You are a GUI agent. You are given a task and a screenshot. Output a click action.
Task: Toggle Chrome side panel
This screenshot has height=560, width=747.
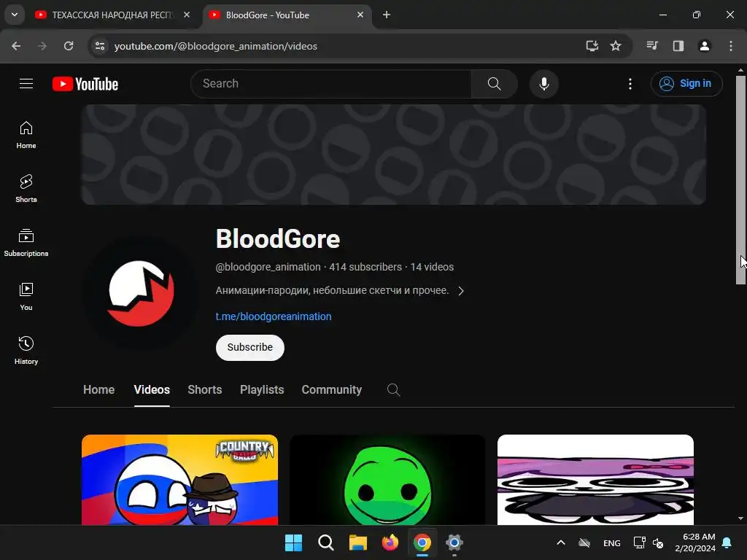coord(678,46)
